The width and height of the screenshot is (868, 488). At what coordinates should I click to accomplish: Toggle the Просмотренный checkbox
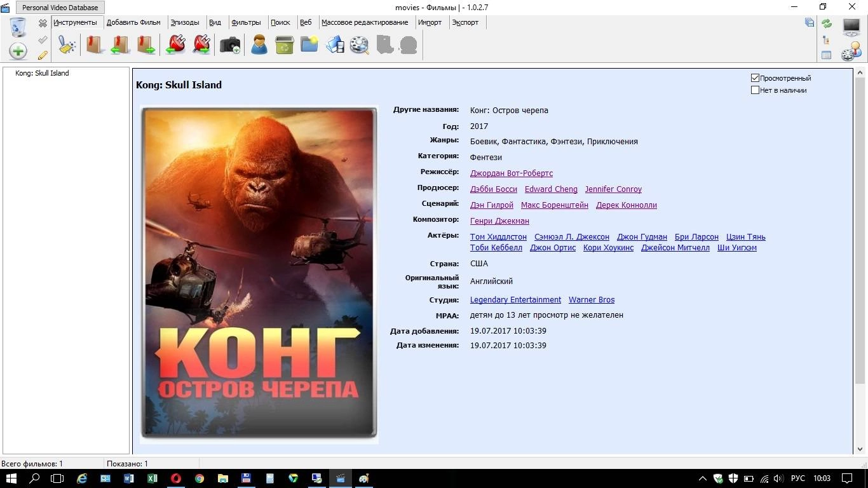755,78
